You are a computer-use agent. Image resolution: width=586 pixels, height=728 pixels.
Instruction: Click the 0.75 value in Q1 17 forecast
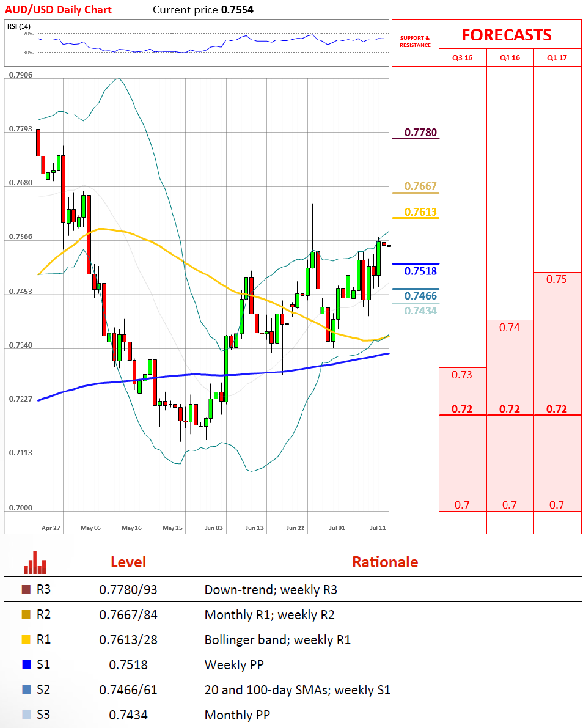tap(556, 279)
